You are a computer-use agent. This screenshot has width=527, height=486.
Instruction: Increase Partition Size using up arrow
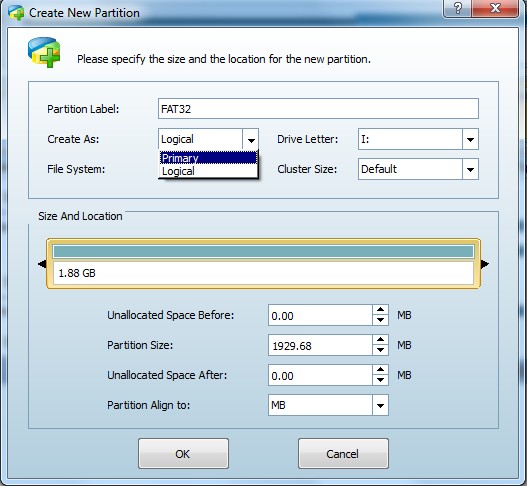click(x=380, y=340)
